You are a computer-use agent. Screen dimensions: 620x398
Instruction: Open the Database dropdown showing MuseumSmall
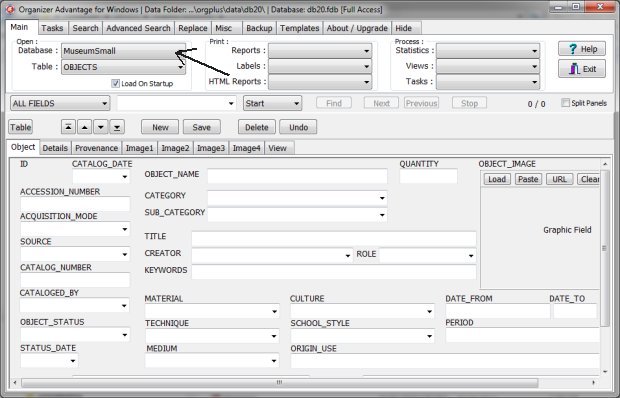pos(123,51)
